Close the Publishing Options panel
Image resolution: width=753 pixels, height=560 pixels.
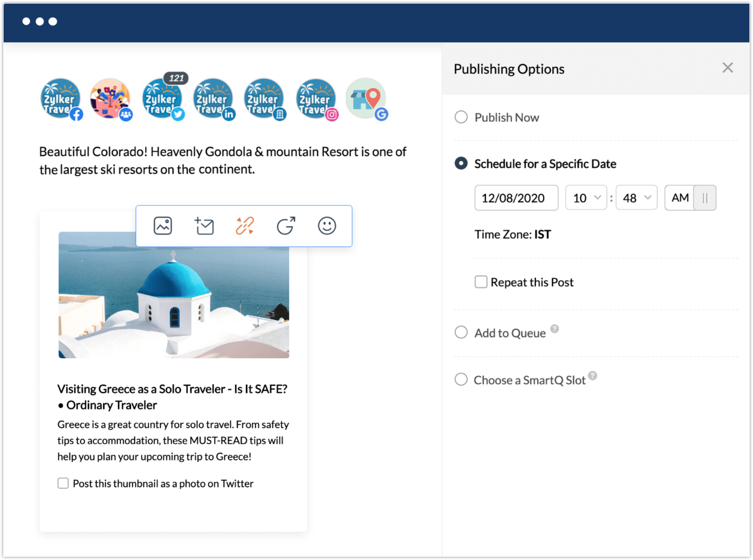pyautogui.click(x=727, y=68)
